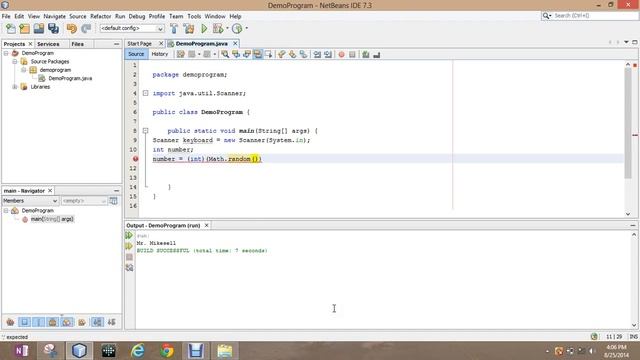Click the Stop Macro Recording icon
Image resolution: width=640 pixels, height=360 pixels.
(352, 54)
